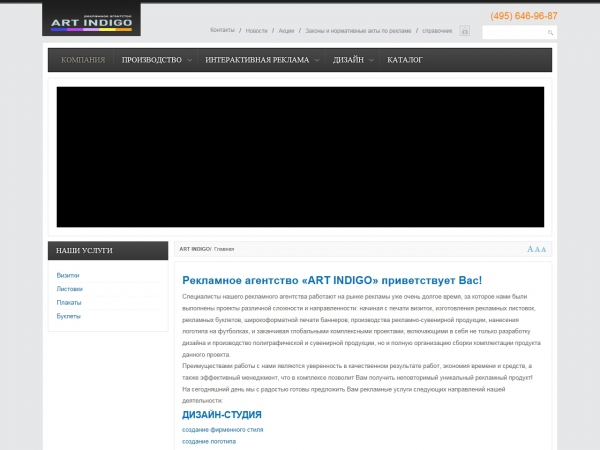Screen dimensions: 600x450
Task: Select the medium font size A
Action: (537, 249)
